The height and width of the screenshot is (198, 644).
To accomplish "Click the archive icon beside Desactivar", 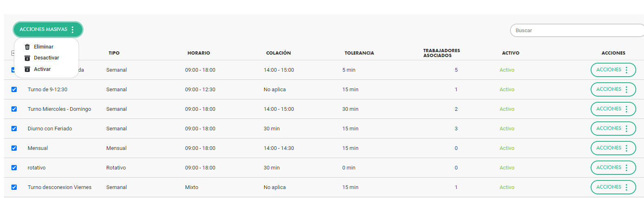I will tap(27, 58).
